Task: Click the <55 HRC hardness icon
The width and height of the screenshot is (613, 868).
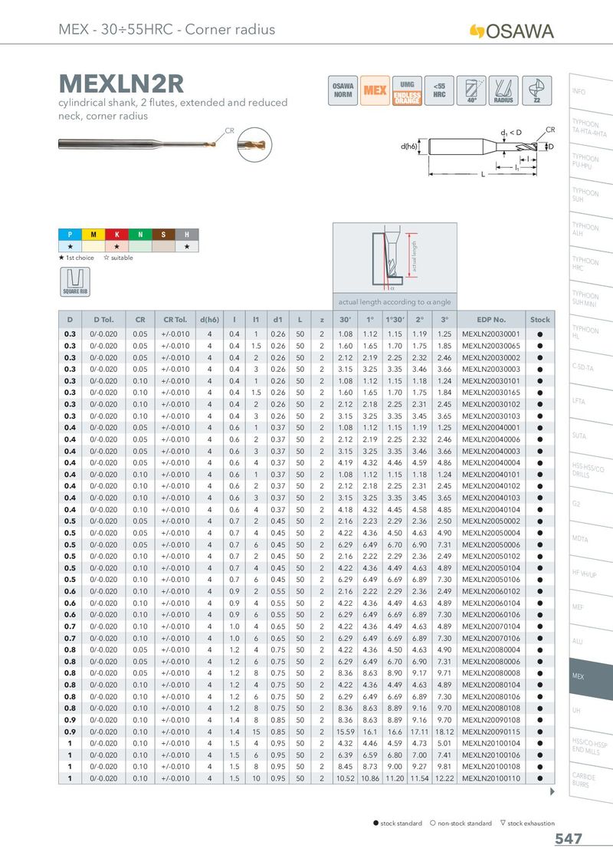Action: 439,90
